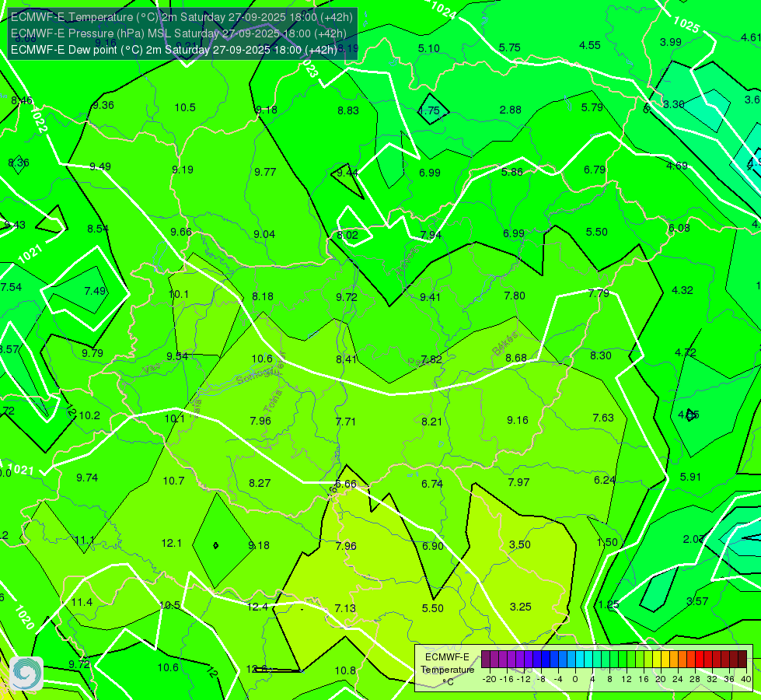Screen dimensions: 761x700
Task: Click the 8.02 dew point value
Action: pos(347,235)
